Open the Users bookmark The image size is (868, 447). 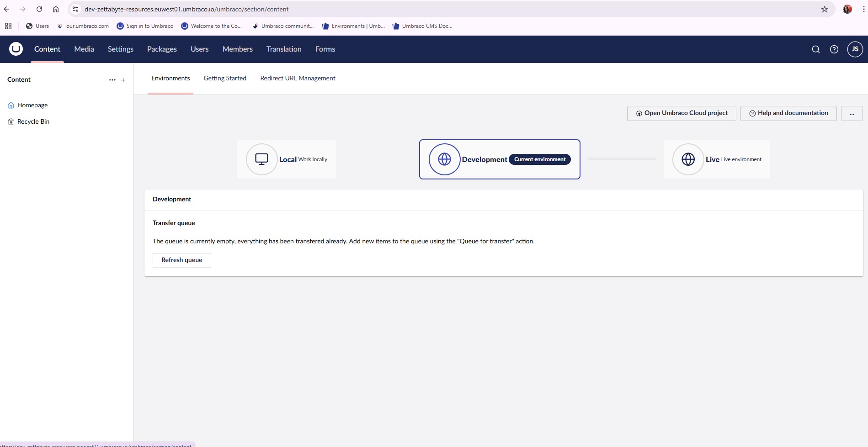coord(37,26)
